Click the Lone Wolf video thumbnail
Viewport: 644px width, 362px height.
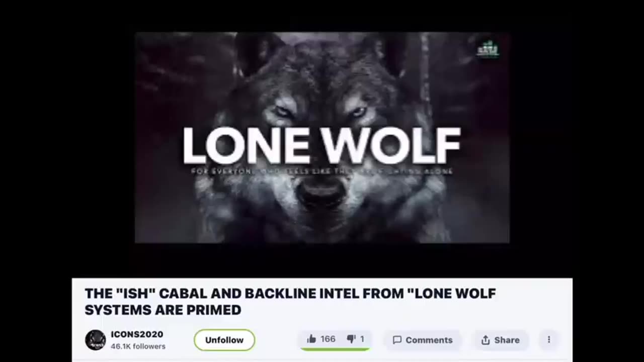click(322, 137)
